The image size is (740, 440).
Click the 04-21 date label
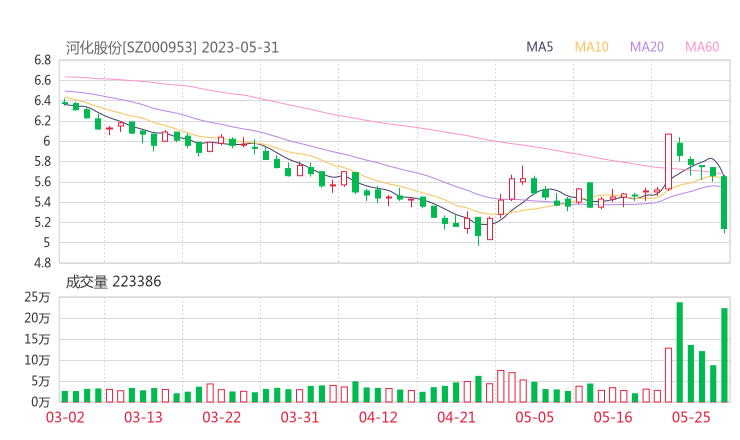coord(456,417)
